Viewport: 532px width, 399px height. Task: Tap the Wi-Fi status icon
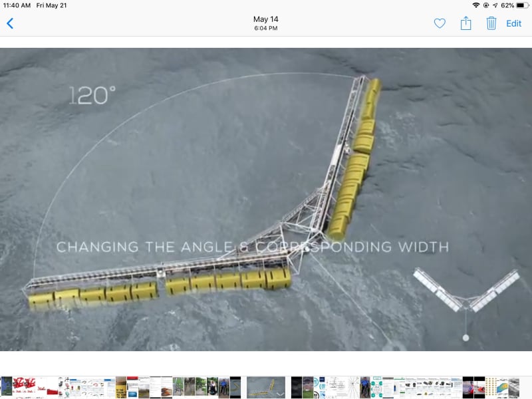(x=476, y=5)
